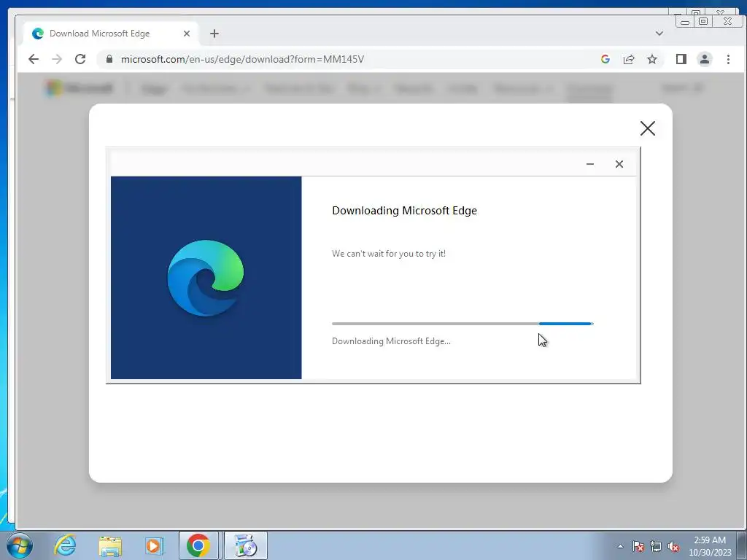Viewport: 747px width, 560px height.
Task: Click the forward navigation arrow
Action: 57,59
